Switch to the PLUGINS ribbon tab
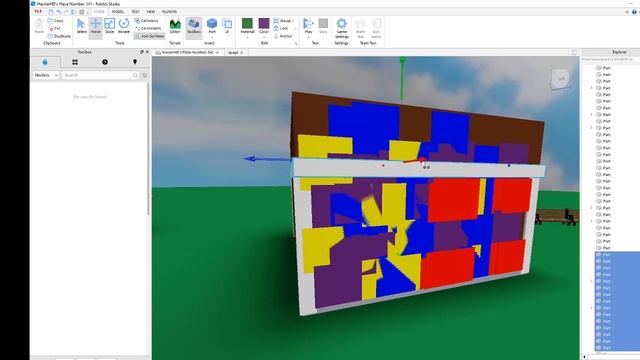Viewport: 640px width, 360px height. click(x=169, y=12)
